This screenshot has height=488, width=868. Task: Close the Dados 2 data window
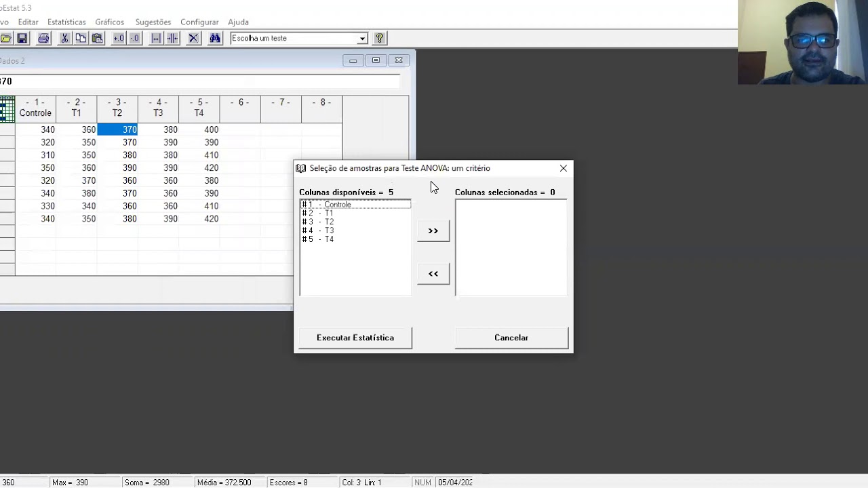coord(399,60)
